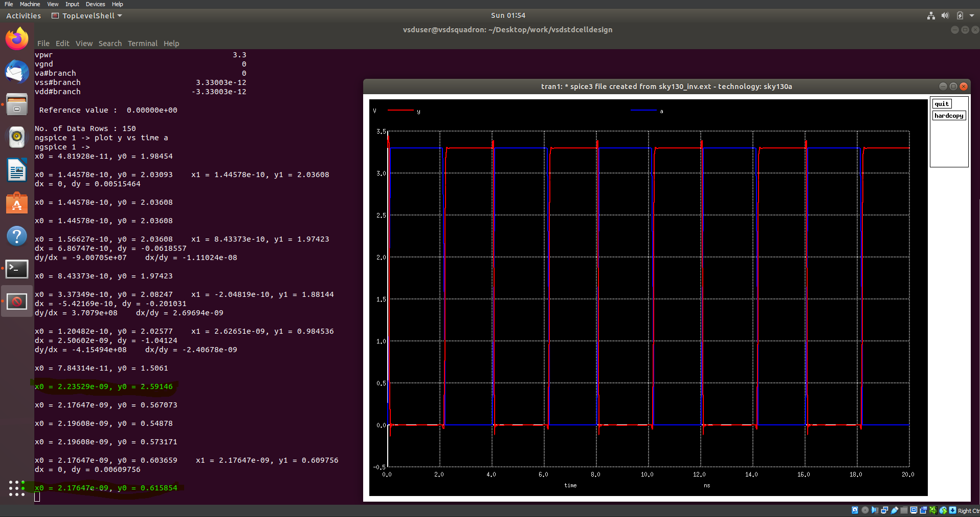The image size is (980, 517).
Task: Show Applications grid in the dock
Action: 17,488
